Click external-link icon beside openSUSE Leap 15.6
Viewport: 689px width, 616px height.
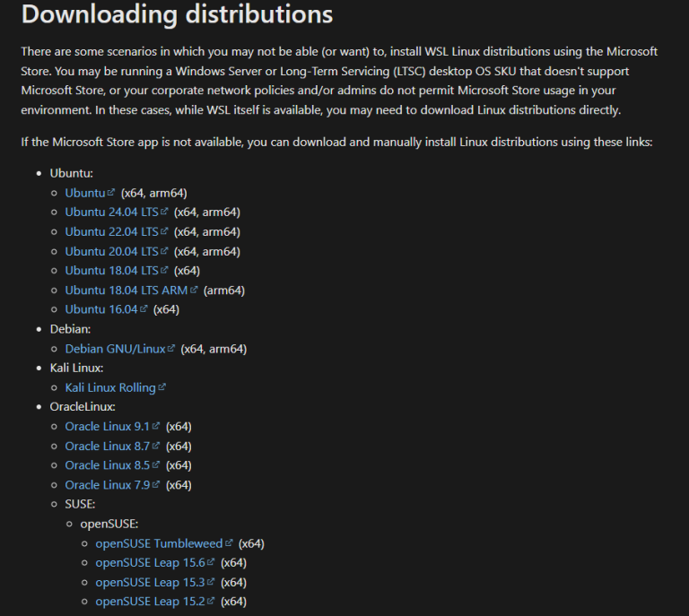coord(211,561)
